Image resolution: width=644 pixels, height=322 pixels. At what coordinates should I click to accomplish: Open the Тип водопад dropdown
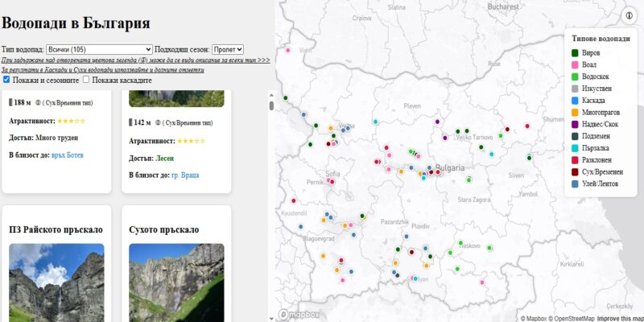tap(99, 50)
